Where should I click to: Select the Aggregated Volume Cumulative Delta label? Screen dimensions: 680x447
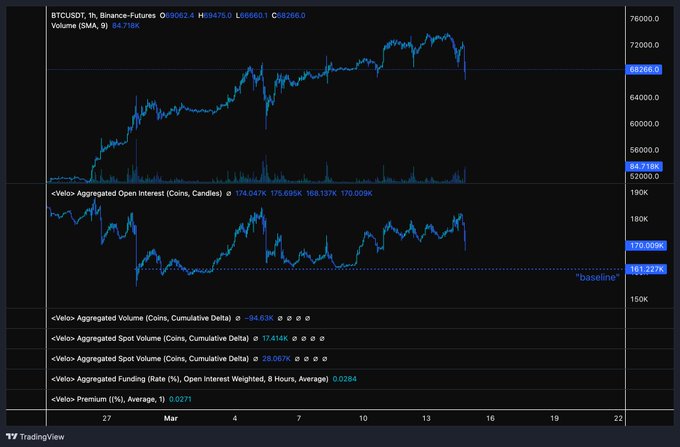pyautogui.click(x=141, y=318)
